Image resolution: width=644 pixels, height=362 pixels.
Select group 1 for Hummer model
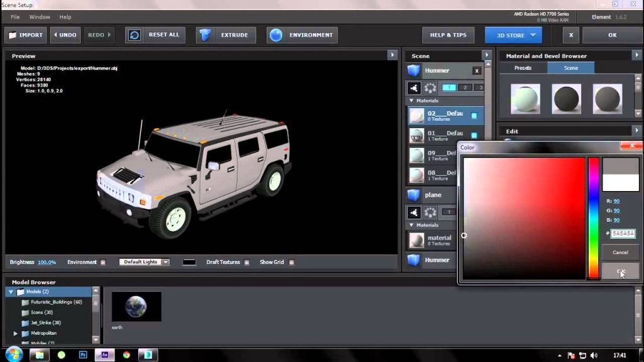[449, 87]
